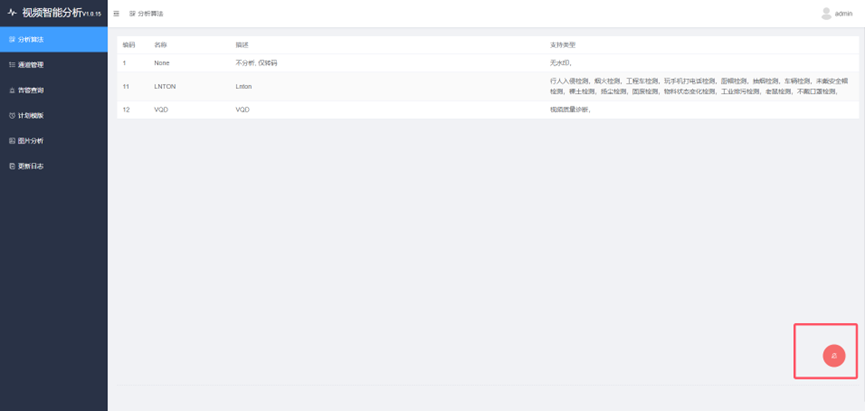Click the Lnton description cell

pyautogui.click(x=243, y=87)
